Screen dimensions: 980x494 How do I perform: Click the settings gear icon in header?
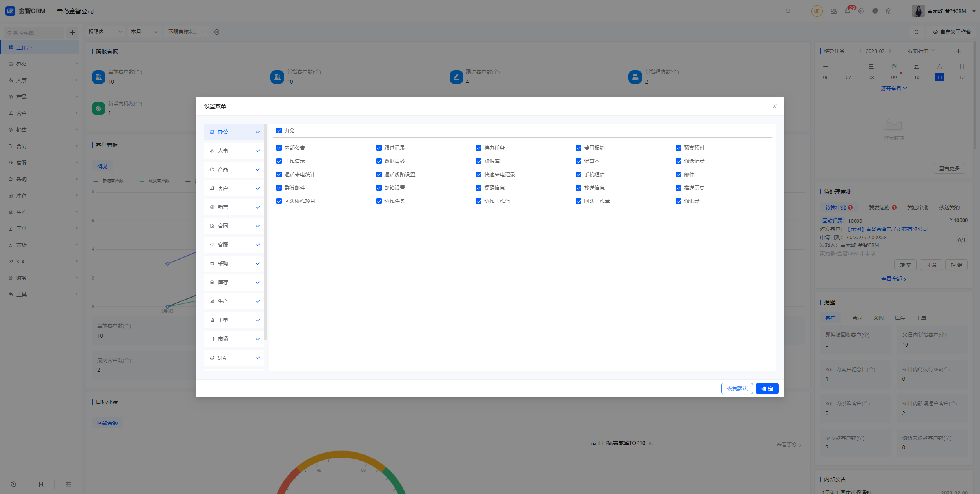(x=861, y=11)
